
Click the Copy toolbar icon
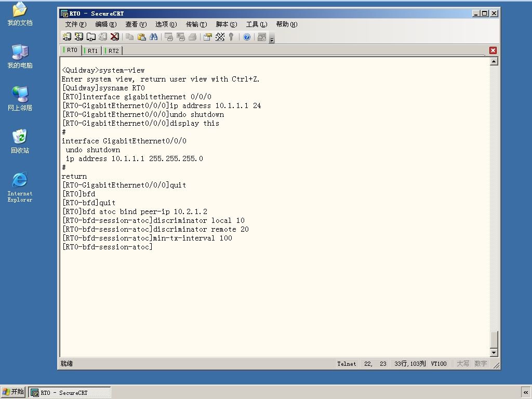tap(129, 37)
